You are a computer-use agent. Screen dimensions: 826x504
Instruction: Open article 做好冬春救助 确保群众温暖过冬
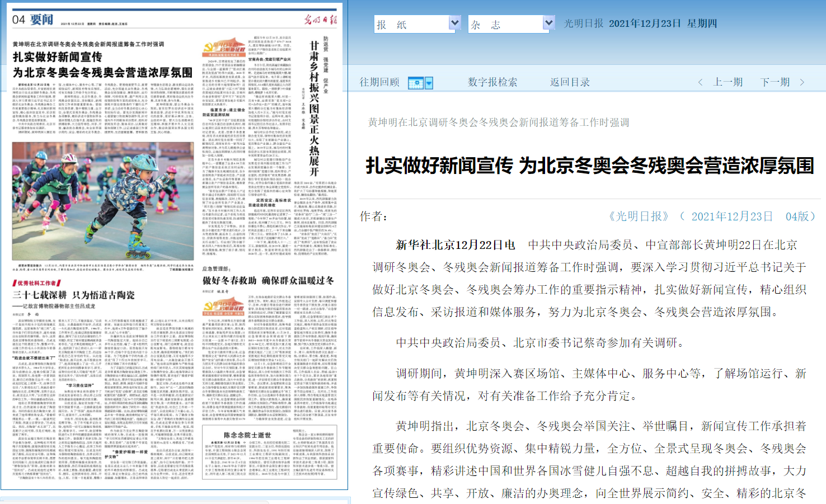coord(268,280)
